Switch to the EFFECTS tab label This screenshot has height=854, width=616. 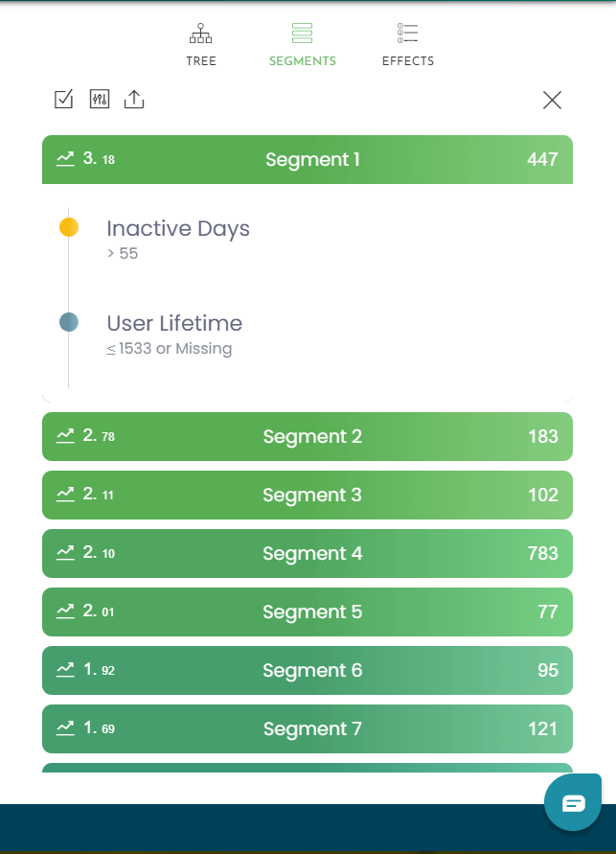[x=407, y=61]
